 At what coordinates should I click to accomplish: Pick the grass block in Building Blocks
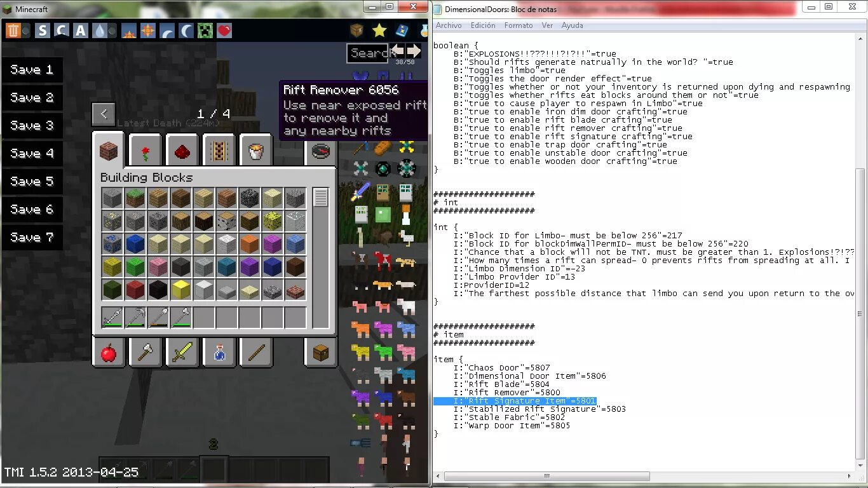point(135,198)
